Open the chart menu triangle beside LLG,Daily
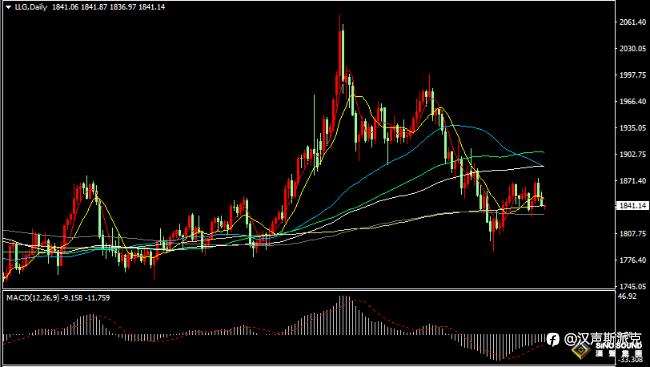This screenshot has height=367, width=650. [x=8, y=7]
